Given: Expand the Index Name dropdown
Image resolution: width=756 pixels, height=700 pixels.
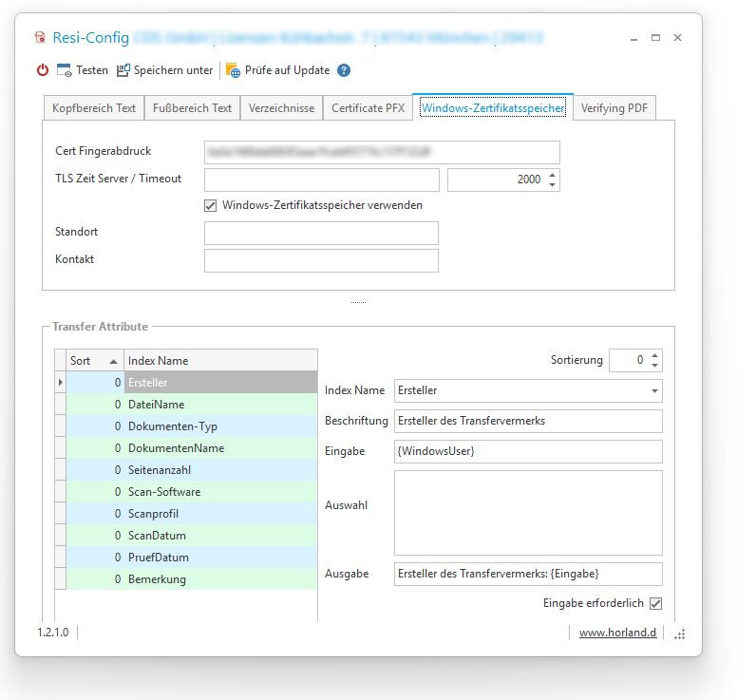Looking at the screenshot, I should tap(654, 390).
